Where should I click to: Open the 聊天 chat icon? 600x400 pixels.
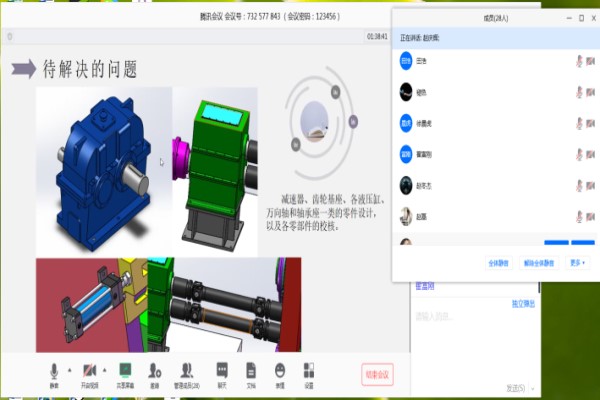(222, 370)
